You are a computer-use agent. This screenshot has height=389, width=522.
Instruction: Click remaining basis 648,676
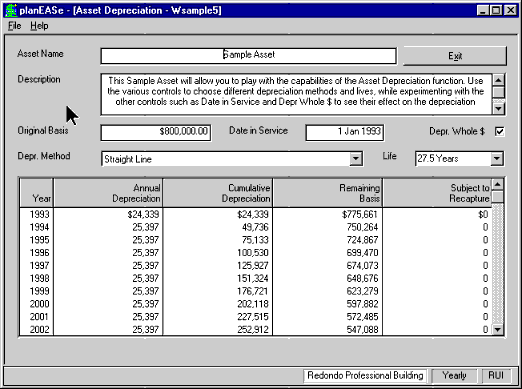[362, 278]
